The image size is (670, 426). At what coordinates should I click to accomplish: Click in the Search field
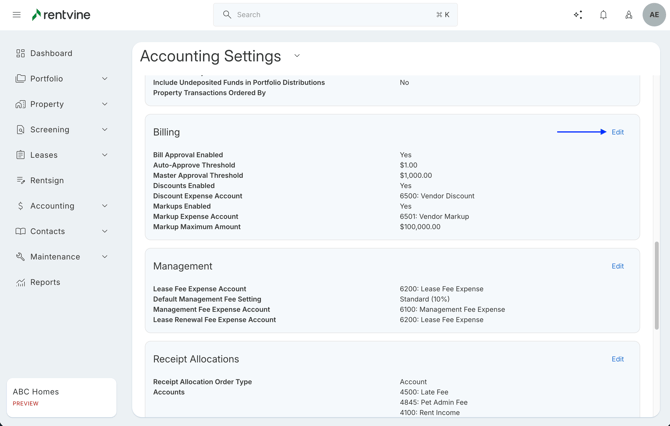click(x=330, y=15)
